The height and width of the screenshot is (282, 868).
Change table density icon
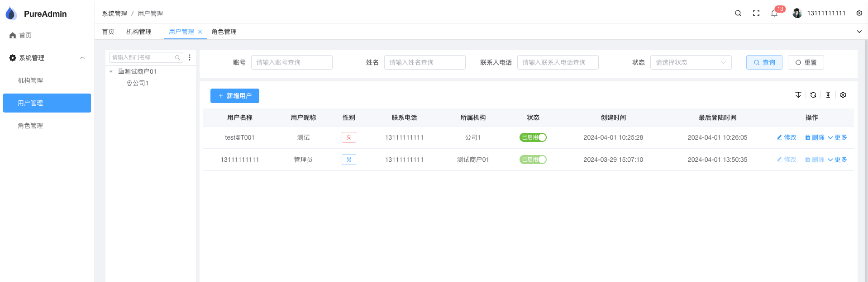(828, 95)
